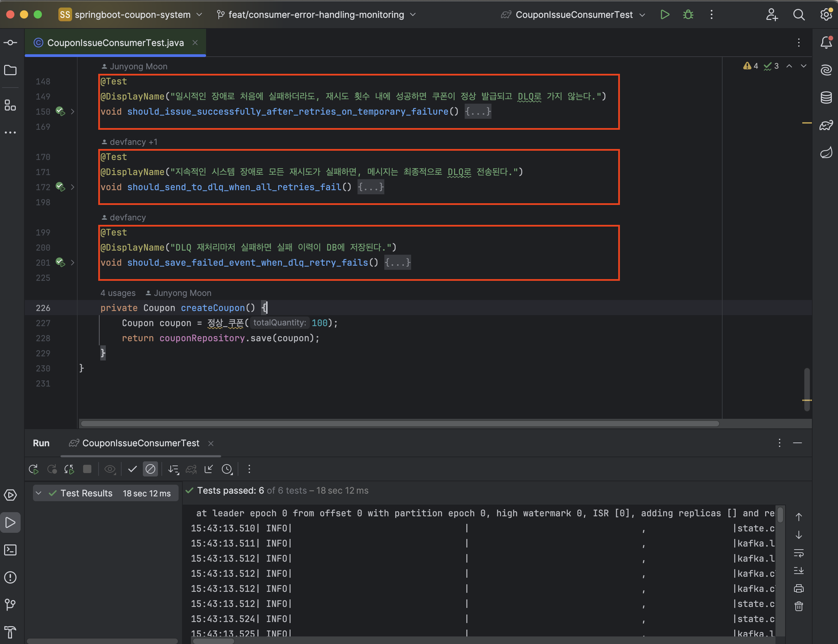The height and width of the screenshot is (644, 838).
Task: Click Import Tests from File icon
Action: point(208,469)
